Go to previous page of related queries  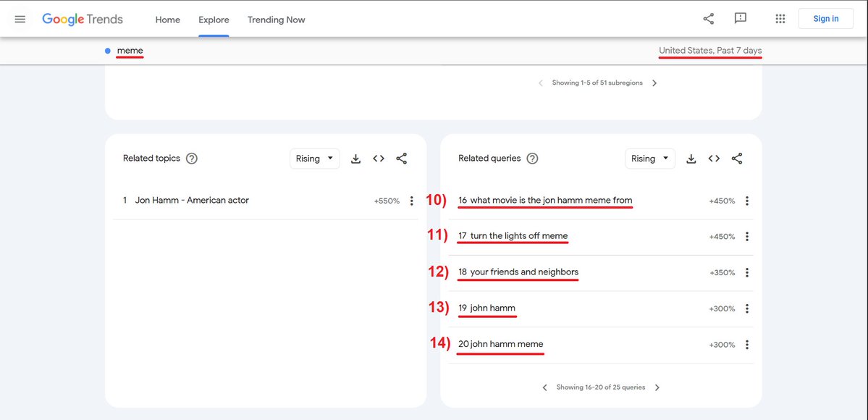(x=544, y=388)
